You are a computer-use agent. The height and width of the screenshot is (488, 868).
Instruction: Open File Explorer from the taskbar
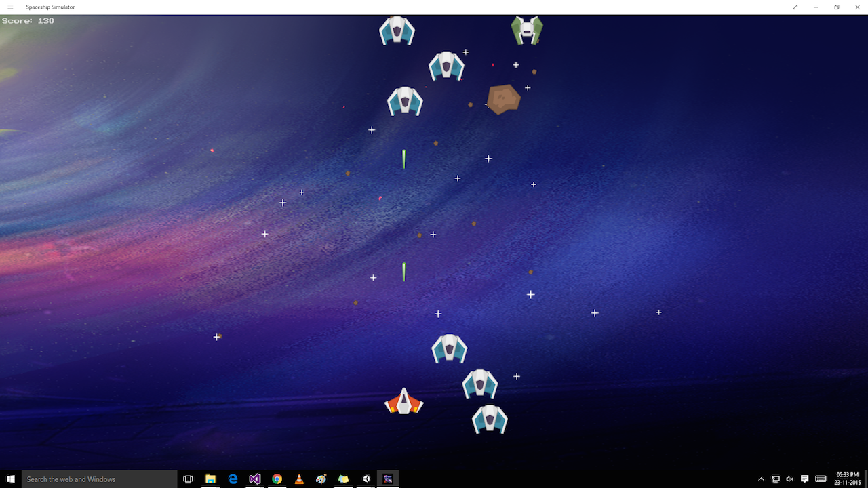pos(210,479)
